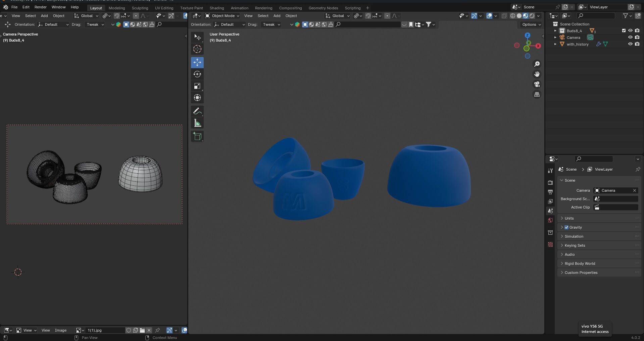Open the File menu
Viewport: 644px width, 341px height.
coord(14,7)
